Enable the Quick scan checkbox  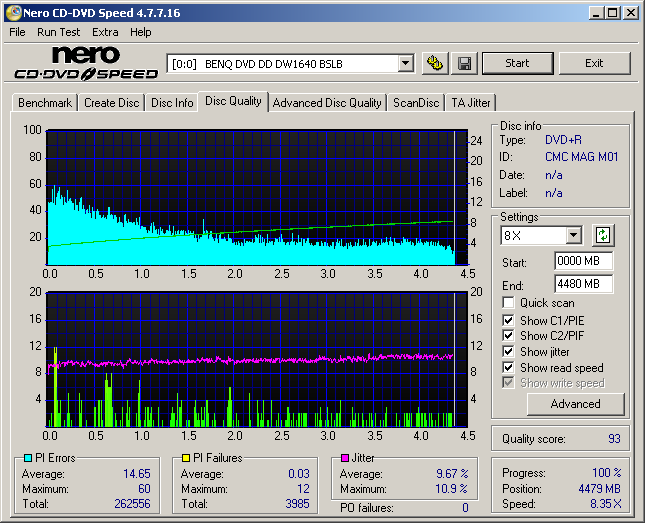pyautogui.click(x=509, y=303)
